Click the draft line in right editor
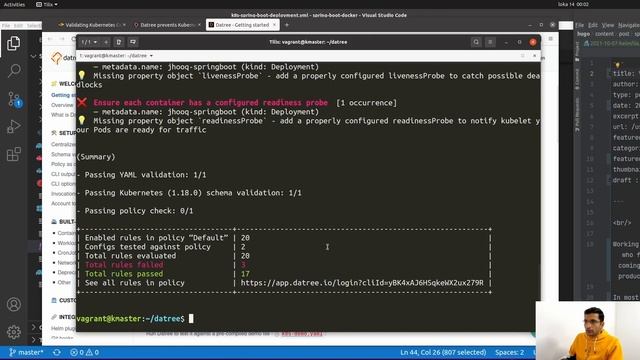 pos(626,180)
